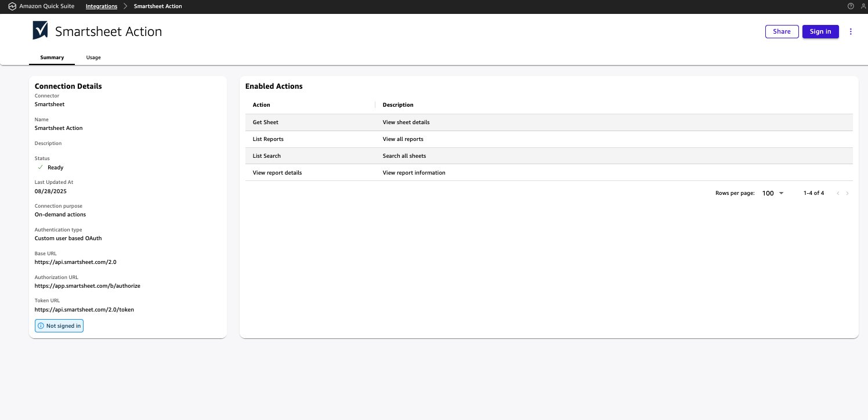Click the Amazon Quick Suite logo icon
This screenshot has height=420, width=868.
12,6
